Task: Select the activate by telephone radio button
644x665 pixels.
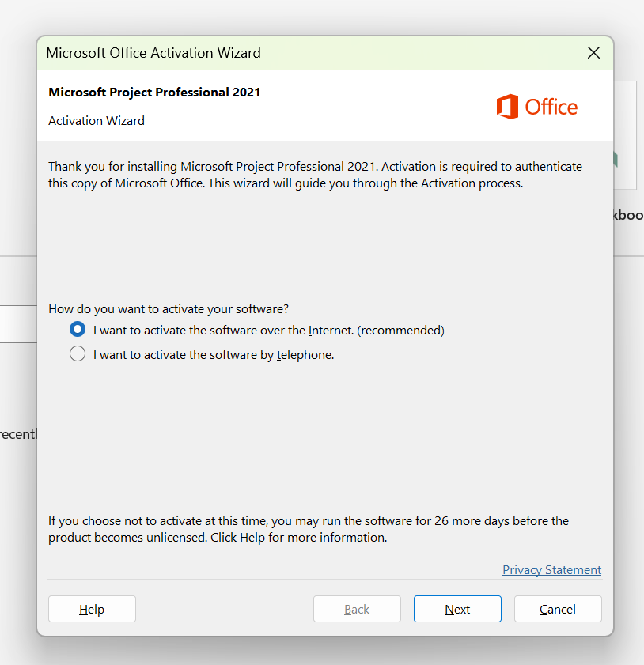Action: (78, 353)
